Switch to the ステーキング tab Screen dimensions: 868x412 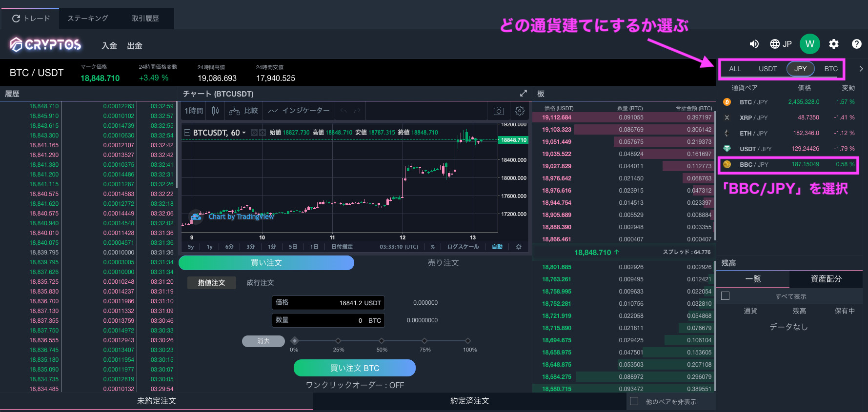(88, 19)
